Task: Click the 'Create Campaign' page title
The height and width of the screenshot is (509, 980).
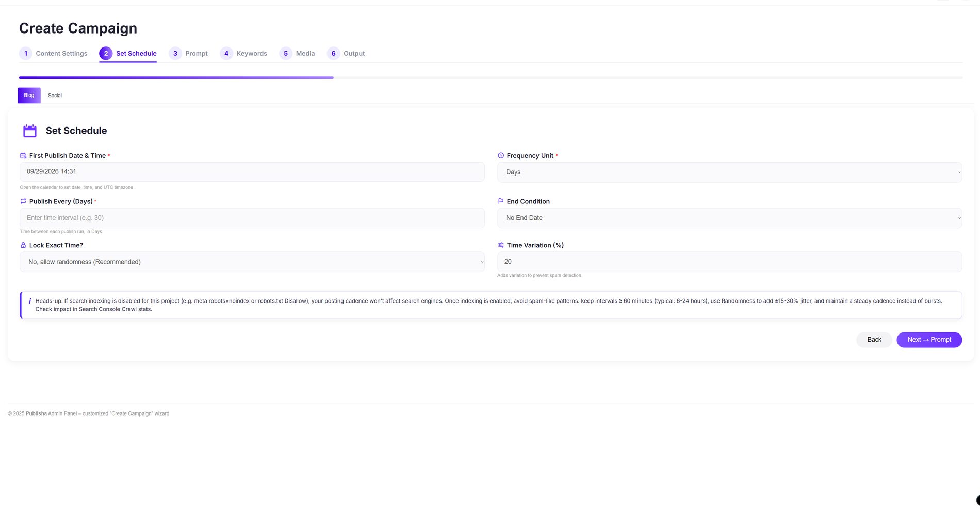Action: point(78,28)
